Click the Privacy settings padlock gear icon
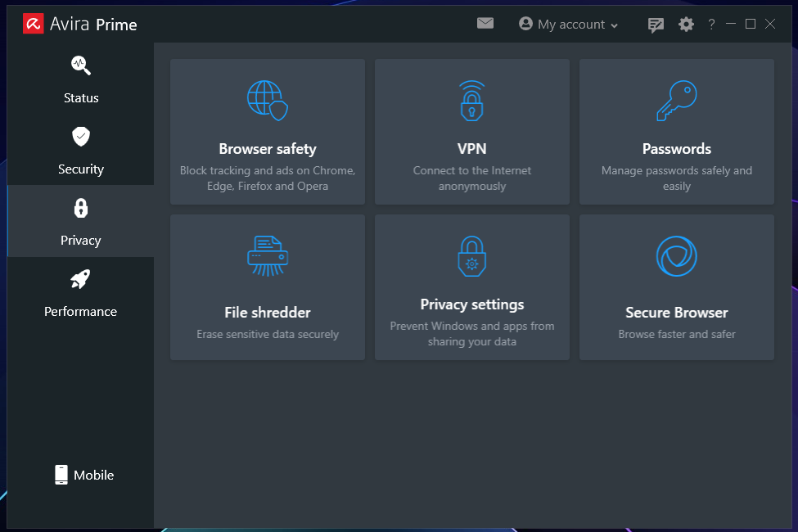This screenshot has height=532, width=798. (471, 256)
